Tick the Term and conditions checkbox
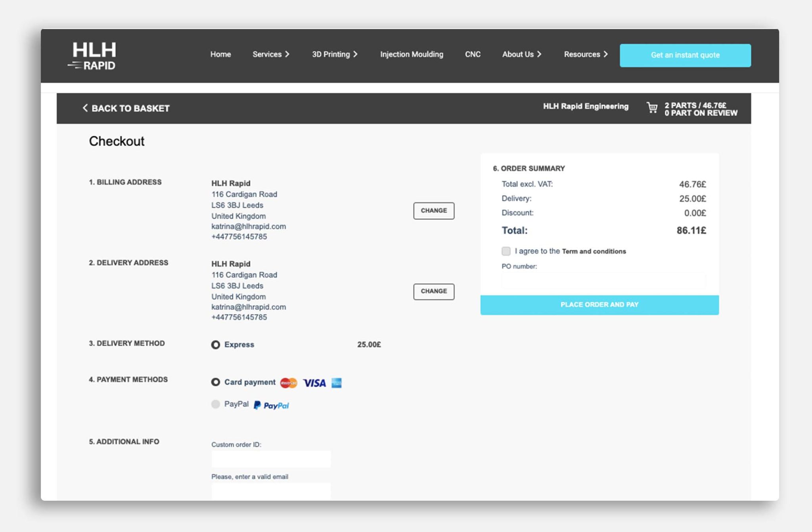Screen dimensions: 812x532 coord(506,251)
